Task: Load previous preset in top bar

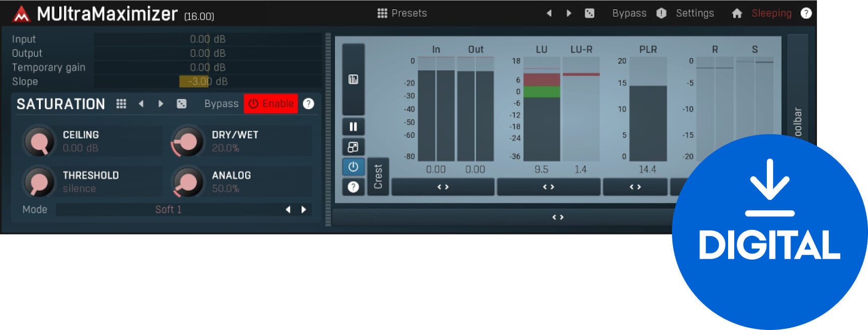Action: (549, 13)
